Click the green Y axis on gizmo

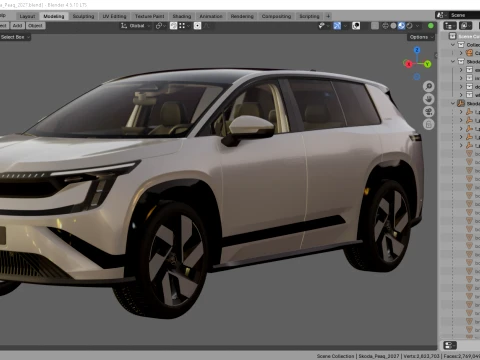[x=427, y=64]
